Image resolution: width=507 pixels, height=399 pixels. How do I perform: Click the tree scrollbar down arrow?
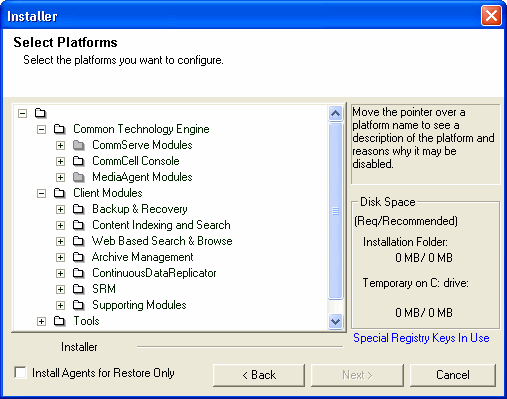point(335,322)
